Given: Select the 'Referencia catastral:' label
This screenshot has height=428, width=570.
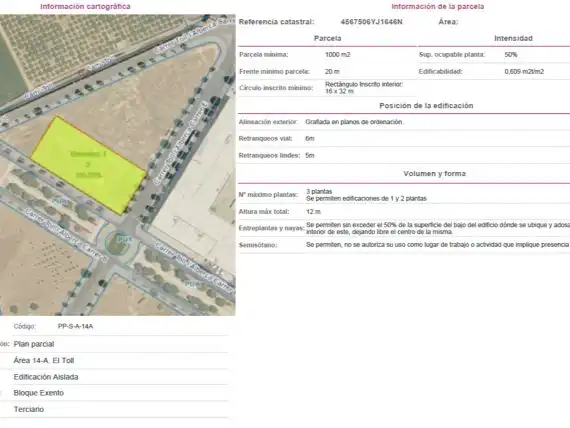Looking at the screenshot, I should (276, 22).
